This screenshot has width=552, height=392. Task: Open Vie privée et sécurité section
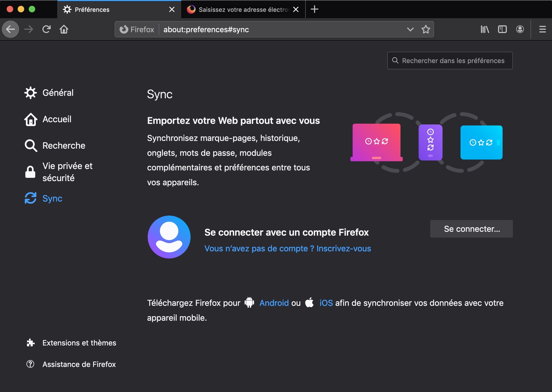(x=67, y=172)
